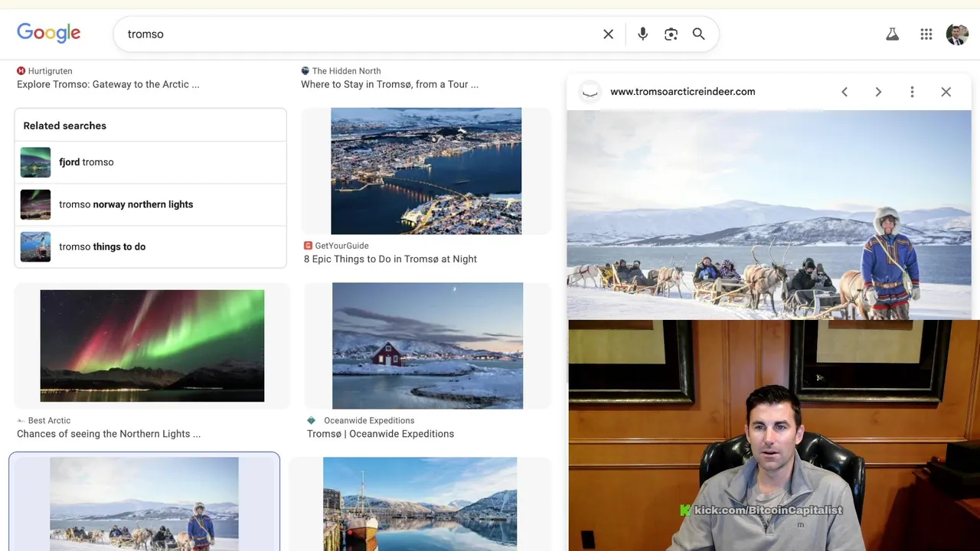Open the Google logo homepage link
Screen dimensions: 980x551
tap(49, 33)
